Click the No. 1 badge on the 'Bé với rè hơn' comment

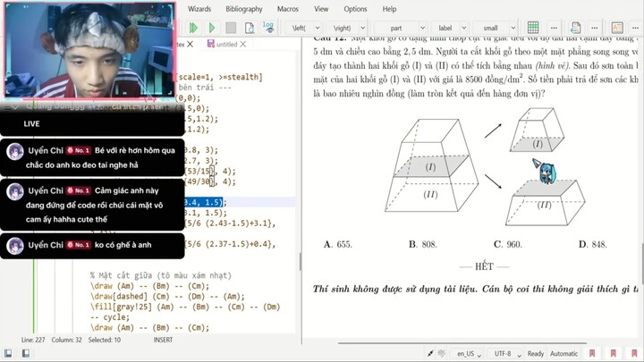tap(79, 151)
